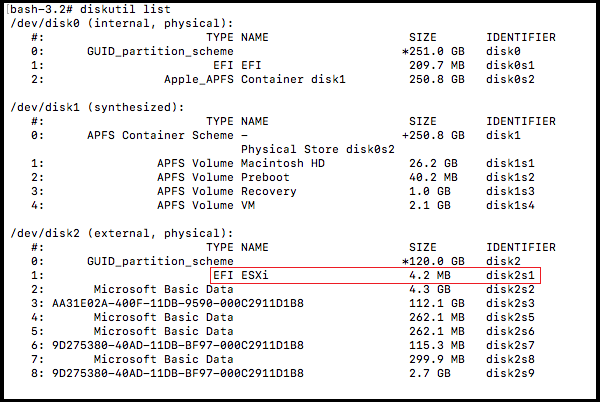Select the "Apple_APFS Container disk1" entry
600x402 pixels.
point(255,79)
